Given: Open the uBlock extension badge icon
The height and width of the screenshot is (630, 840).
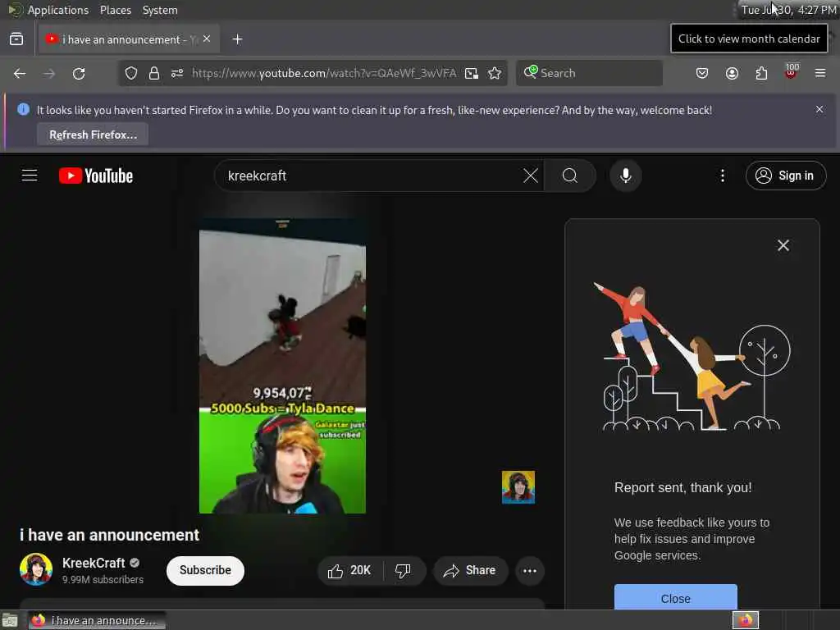Looking at the screenshot, I should [791, 72].
